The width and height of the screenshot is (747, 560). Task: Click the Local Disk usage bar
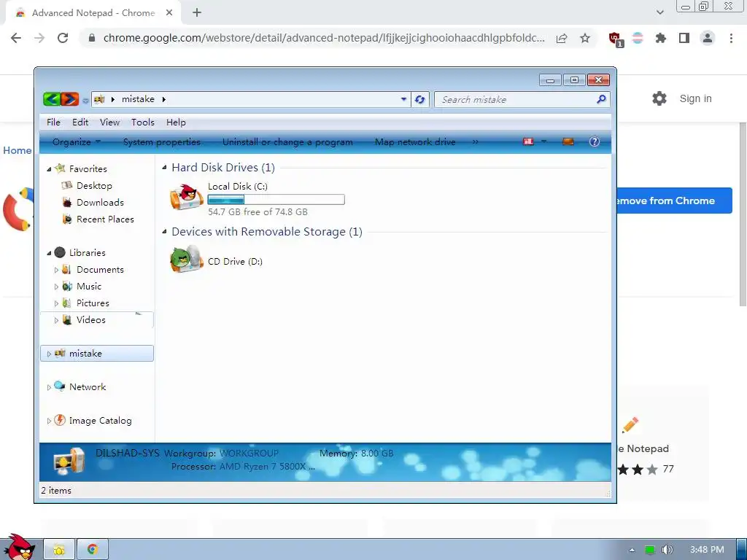click(x=276, y=200)
